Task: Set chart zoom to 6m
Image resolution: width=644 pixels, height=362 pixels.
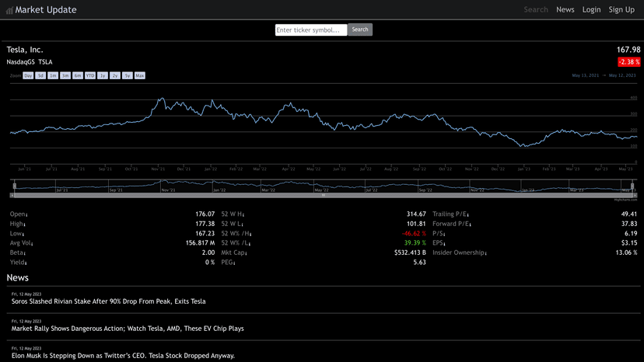Action: pos(78,75)
